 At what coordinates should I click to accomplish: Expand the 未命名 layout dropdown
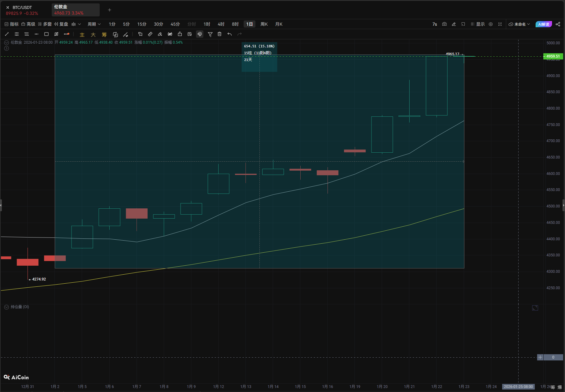click(x=519, y=24)
